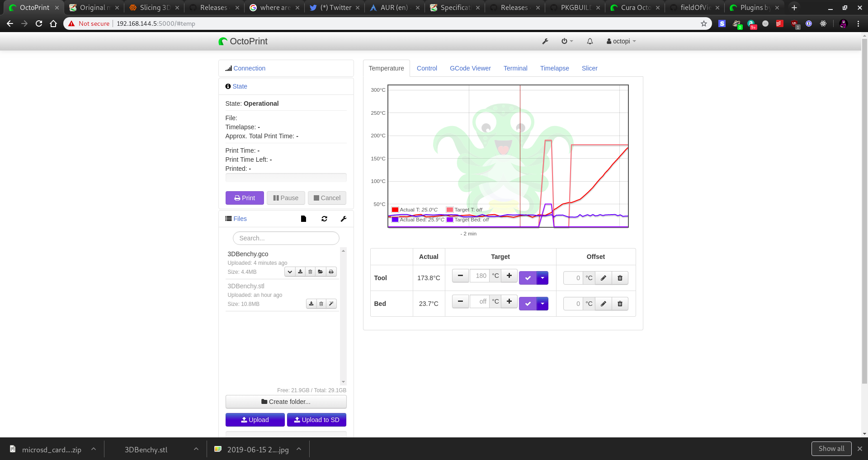The image size is (868, 460).
Task: Bookmark this page with star icon
Action: (x=704, y=23)
